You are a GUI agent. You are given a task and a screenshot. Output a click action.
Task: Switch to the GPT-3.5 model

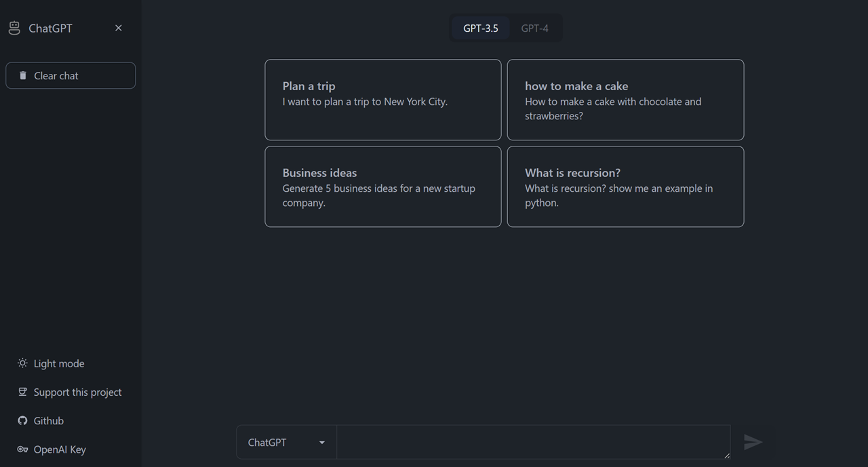480,28
